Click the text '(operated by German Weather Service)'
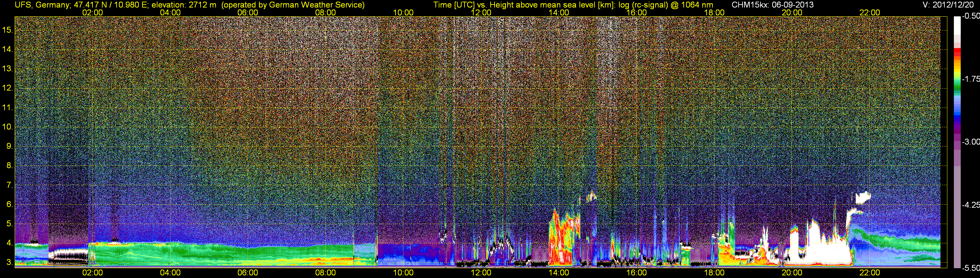The height and width of the screenshot is (278, 980). (293, 5)
